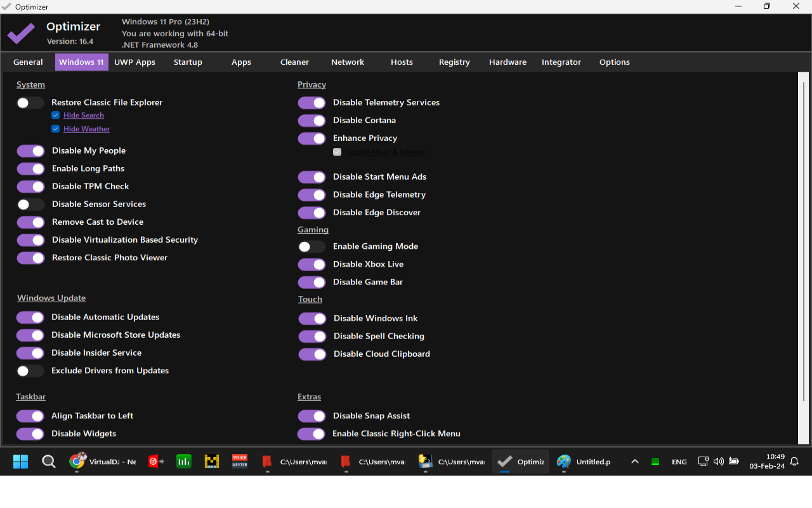Toggle Disable Edge Discover
This screenshot has width=812, height=508.
(x=311, y=213)
